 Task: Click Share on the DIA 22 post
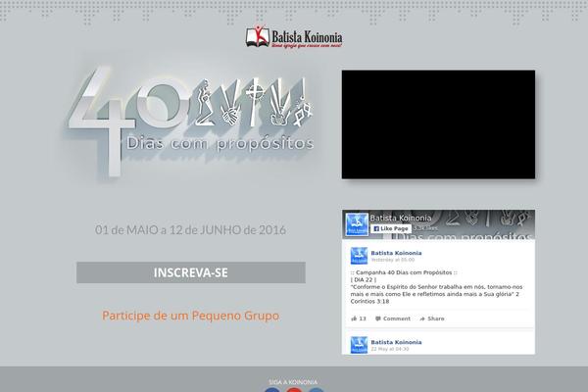pyautogui.click(x=432, y=318)
